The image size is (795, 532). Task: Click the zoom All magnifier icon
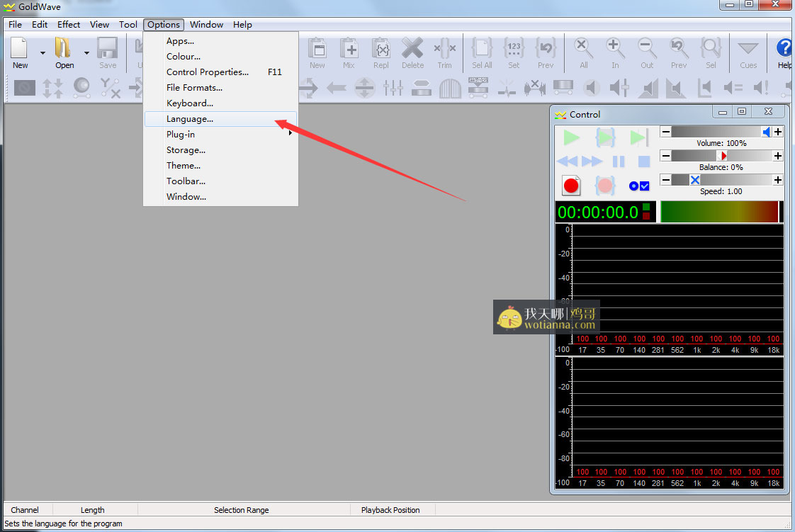pos(584,49)
